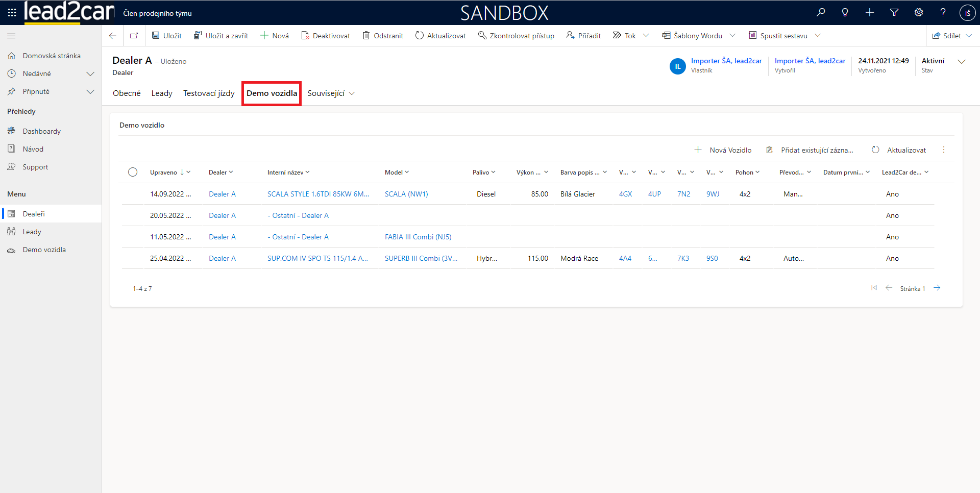
Task: Open the Související tab dropdown
Action: point(331,93)
